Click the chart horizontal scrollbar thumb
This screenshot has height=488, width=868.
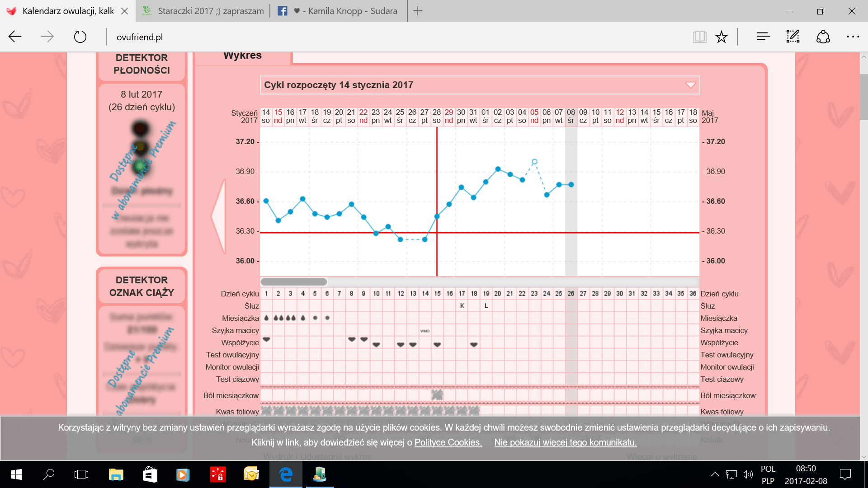[x=294, y=282]
